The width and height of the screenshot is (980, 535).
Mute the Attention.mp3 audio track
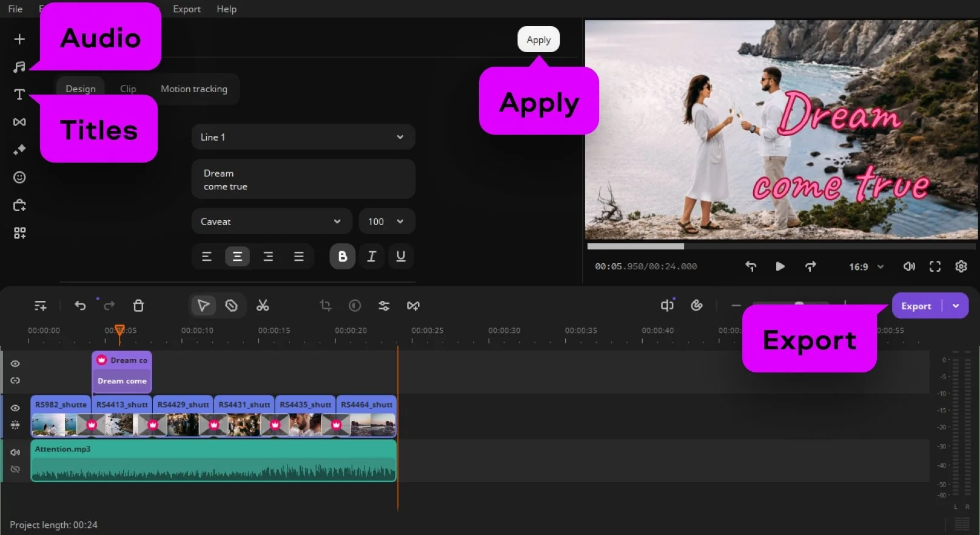point(16,453)
